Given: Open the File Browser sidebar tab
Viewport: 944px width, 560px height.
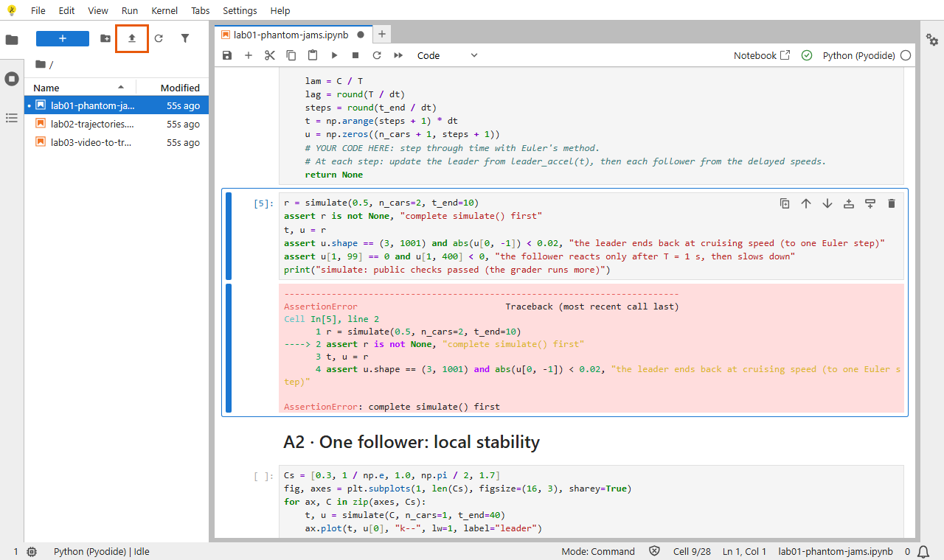Looking at the screenshot, I should coord(12,40).
